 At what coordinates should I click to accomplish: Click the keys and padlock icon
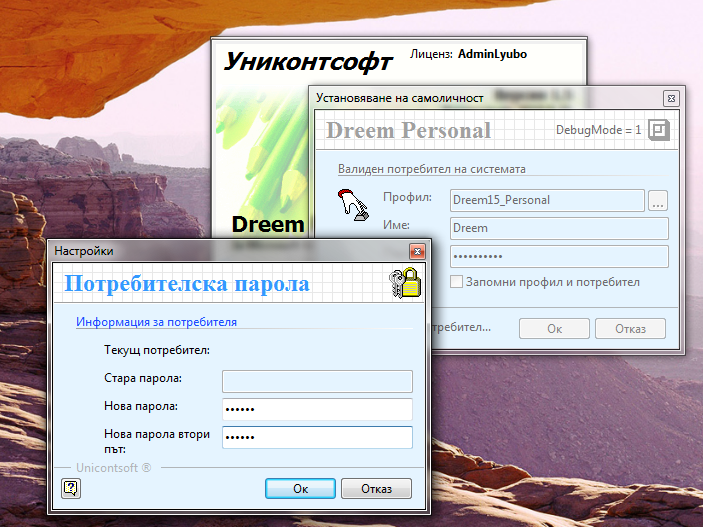(405, 283)
